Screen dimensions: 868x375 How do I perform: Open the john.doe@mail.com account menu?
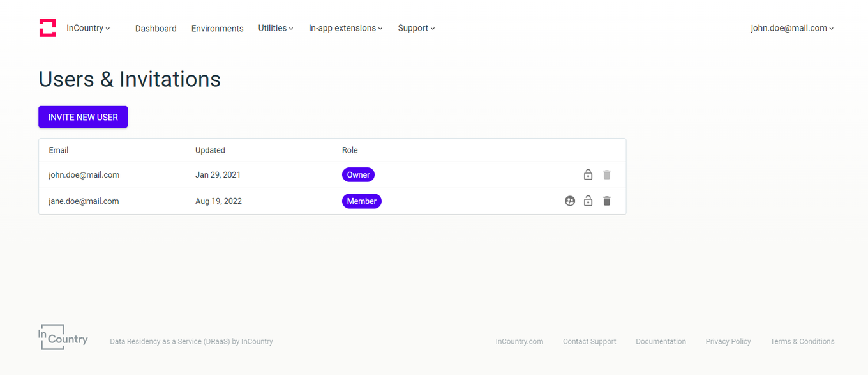791,27
